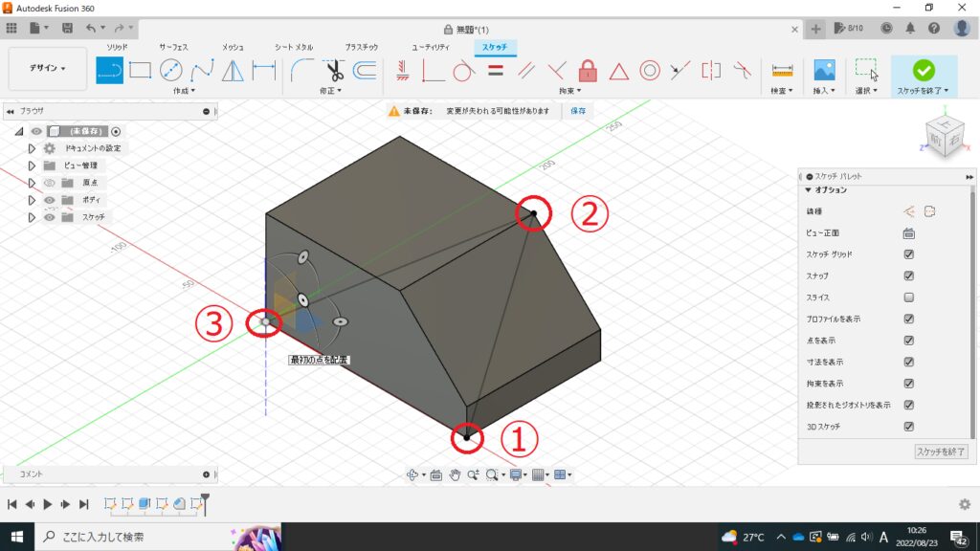The height and width of the screenshot is (551, 980).
Task: Select the Spline sketch tool
Action: (202, 71)
